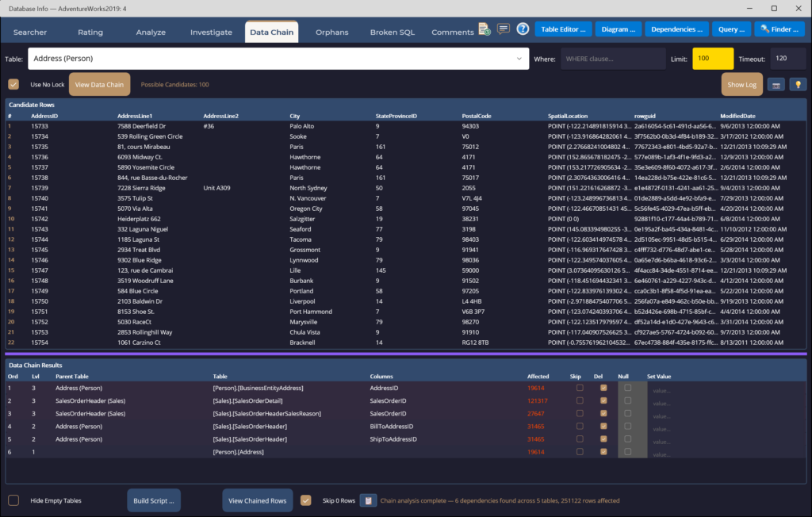Select the Investigate tab
The width and height of the screenshot is (812, 517).
[x=211, y=33]
